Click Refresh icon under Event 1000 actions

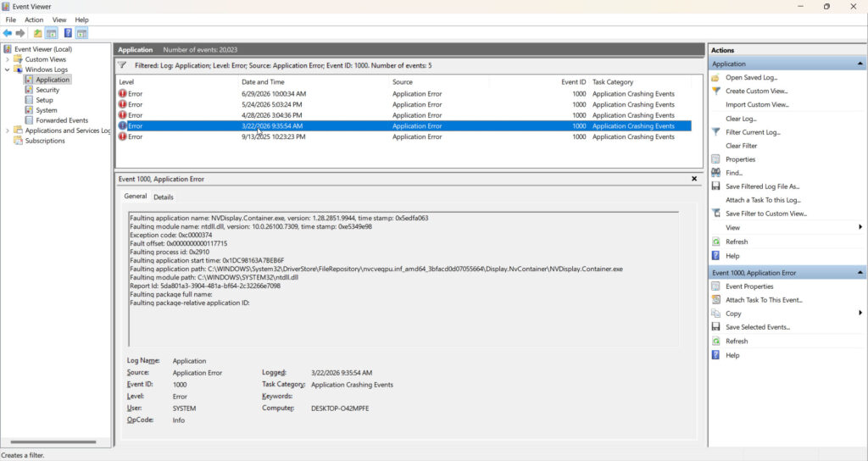[x=715, y=341]
